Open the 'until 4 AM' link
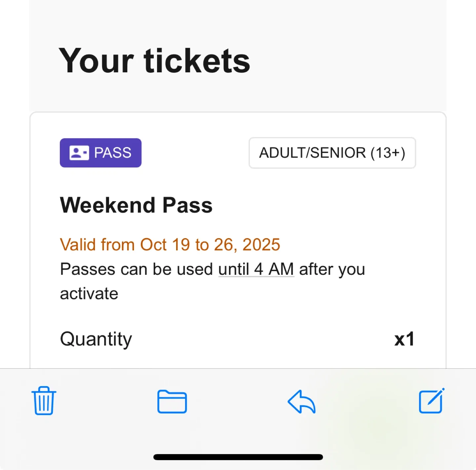476x470 pixels. (256, 269)
